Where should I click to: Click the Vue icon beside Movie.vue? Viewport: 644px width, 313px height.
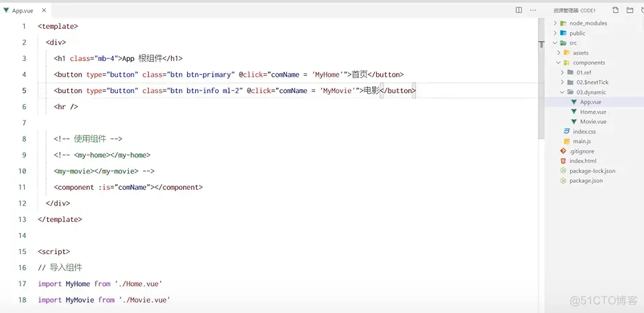click(573, 122)
